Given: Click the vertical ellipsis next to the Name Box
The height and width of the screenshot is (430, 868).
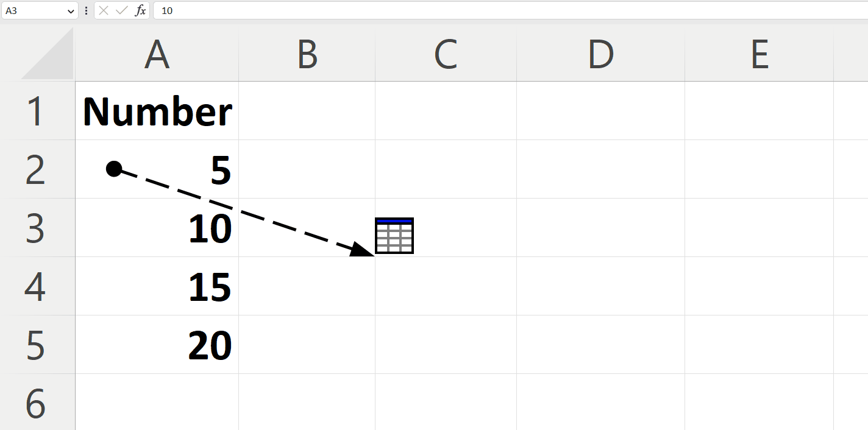Looking at the screenshot, I should tap(86, 10).
